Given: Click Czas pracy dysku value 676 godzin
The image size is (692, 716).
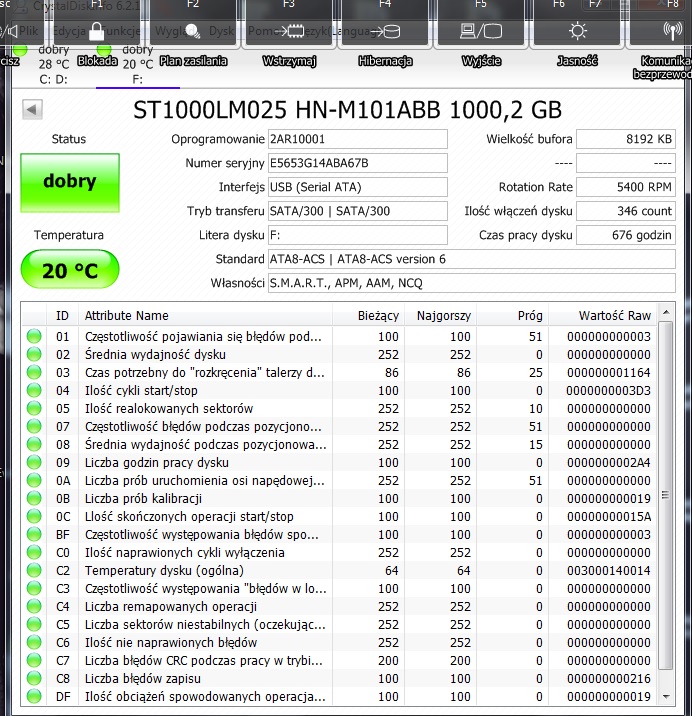Looking at the screenshot, I should 626,235.
